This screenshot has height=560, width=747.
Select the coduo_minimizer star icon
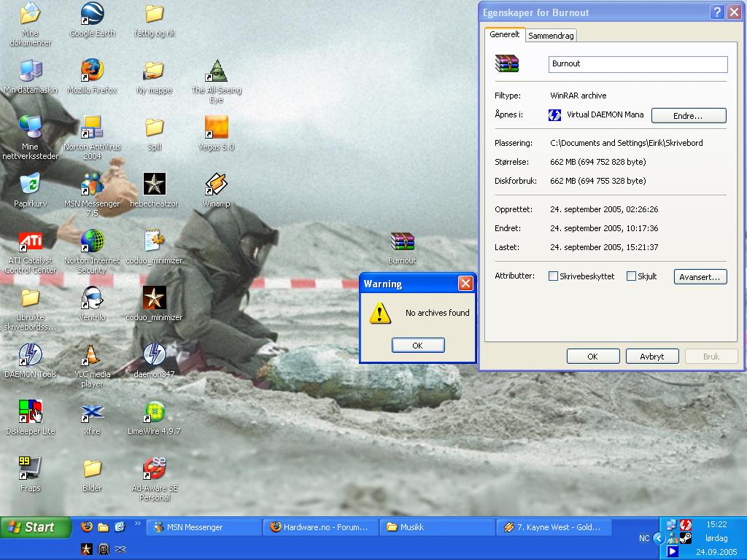155,304
